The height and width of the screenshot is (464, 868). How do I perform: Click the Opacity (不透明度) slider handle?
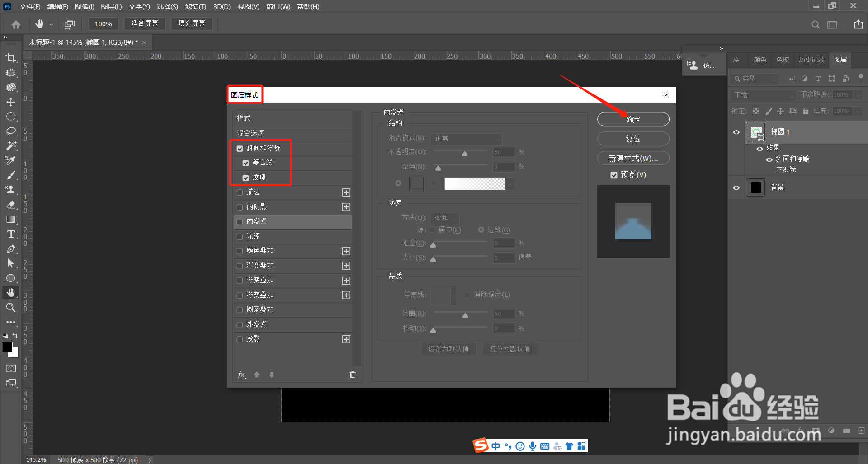[x=465, y=154]
